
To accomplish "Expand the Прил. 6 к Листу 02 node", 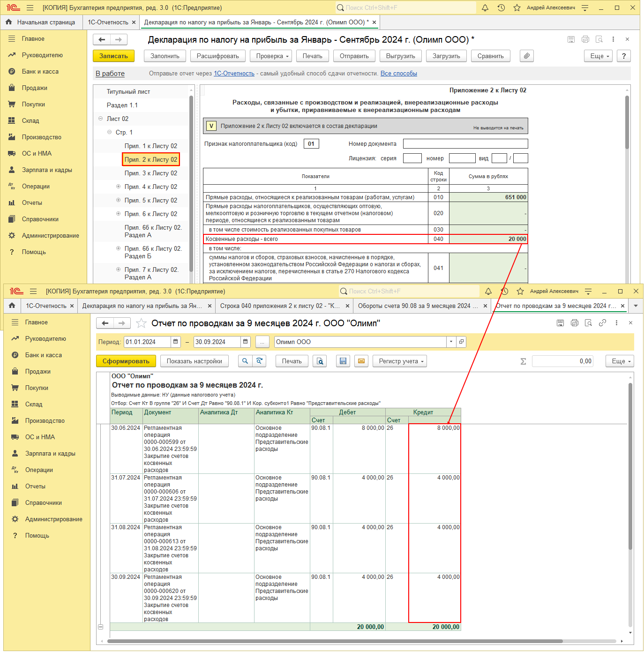I will [118, 214].
